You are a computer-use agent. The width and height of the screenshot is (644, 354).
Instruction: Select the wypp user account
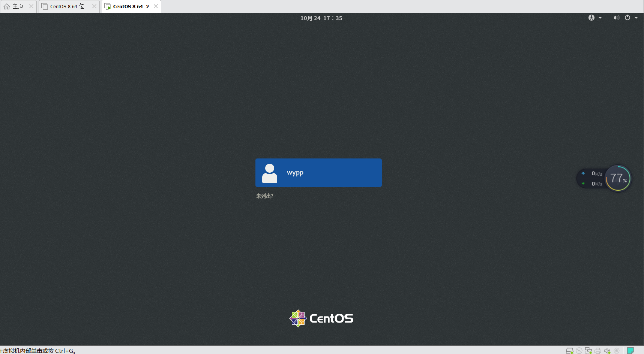(318, 173)
